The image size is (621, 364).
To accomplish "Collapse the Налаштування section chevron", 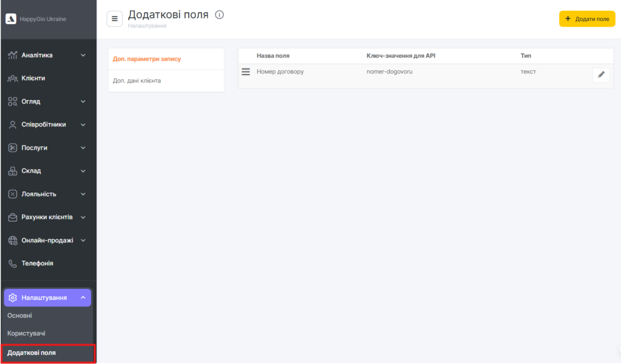I will point(83,297).
